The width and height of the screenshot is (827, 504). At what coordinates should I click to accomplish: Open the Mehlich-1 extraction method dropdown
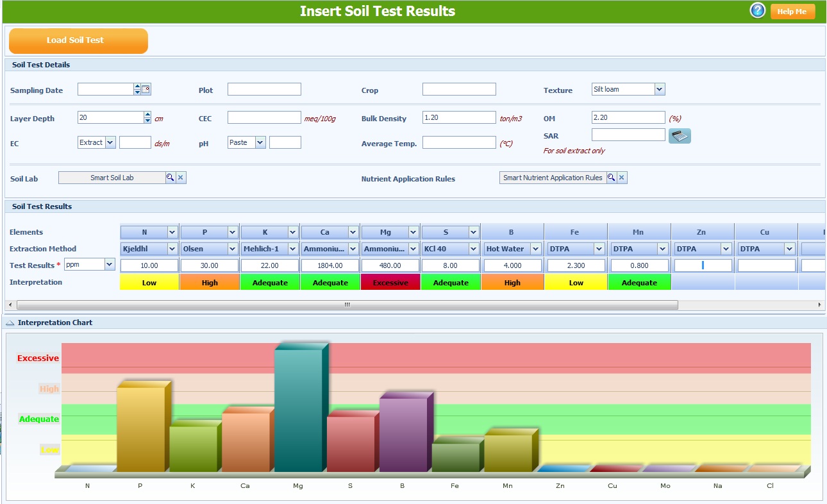(x=292, y=249)
